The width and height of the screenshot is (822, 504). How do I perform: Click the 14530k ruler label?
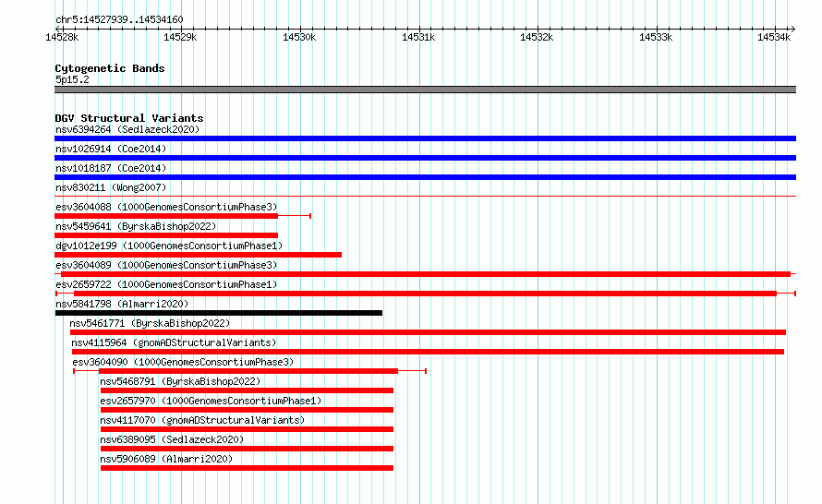click(299, 37)
